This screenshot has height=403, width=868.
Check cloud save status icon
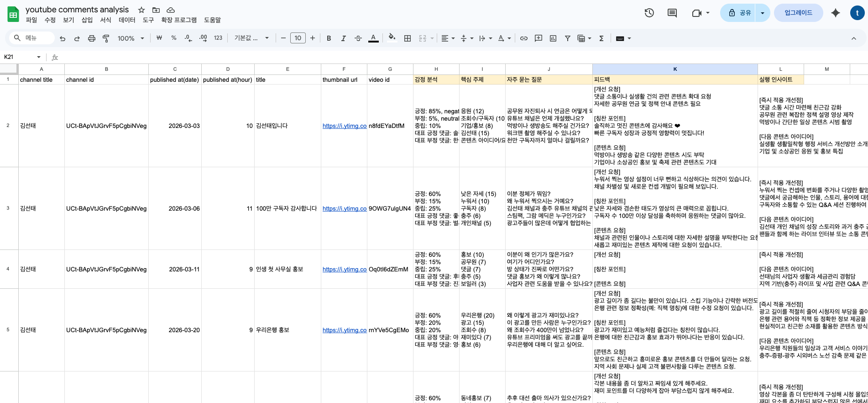[171, 10]
